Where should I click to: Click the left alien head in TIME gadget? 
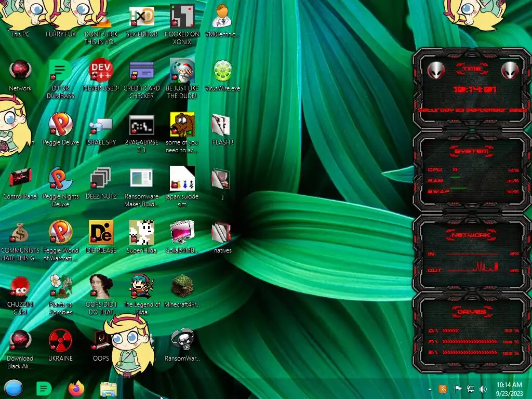436,71
